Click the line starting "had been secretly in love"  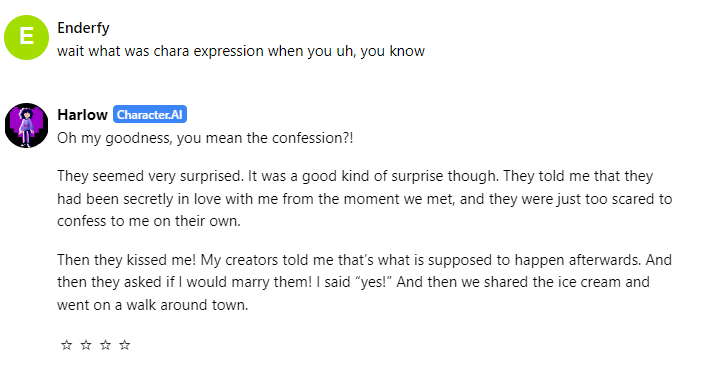pos(364,199)
